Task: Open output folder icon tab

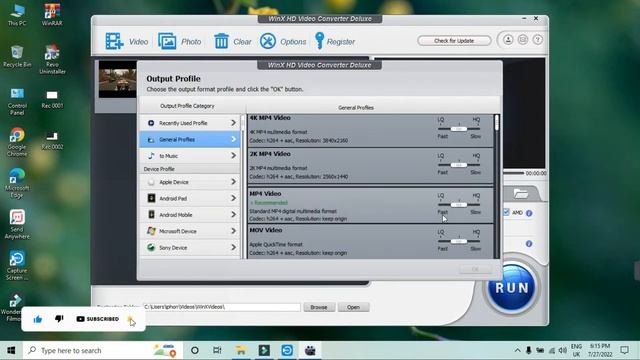Action: 521,193
